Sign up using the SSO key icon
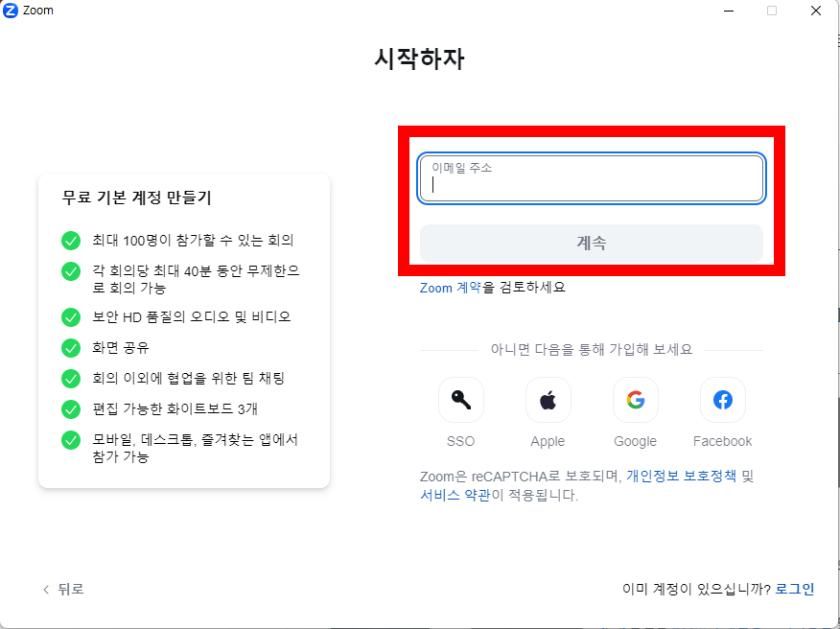The width and height of the screenshot is (840, 629). tap(460, 400)
